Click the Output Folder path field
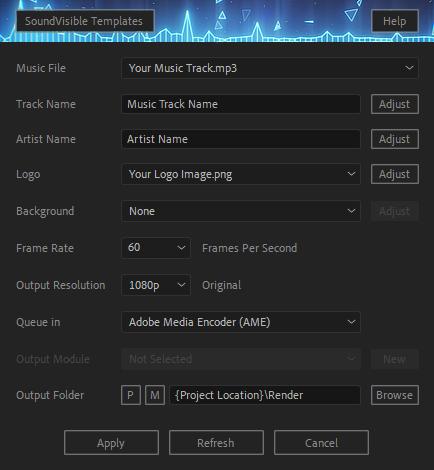 [x=265, y=395]
